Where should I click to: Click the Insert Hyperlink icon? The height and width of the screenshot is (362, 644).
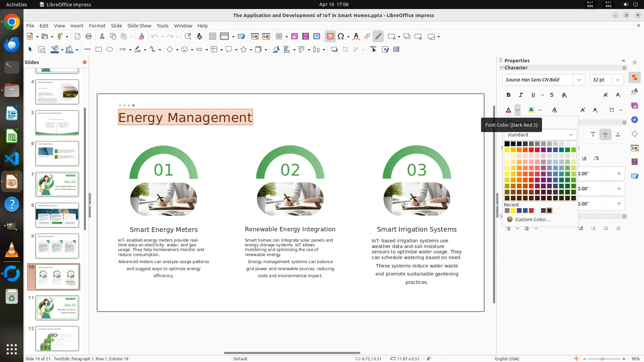tap(367, 37)
